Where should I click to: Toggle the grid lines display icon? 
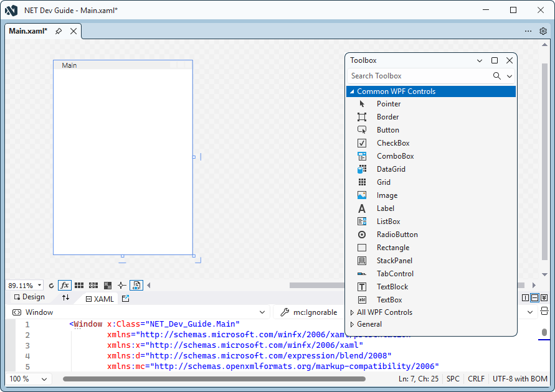point(79,285)
